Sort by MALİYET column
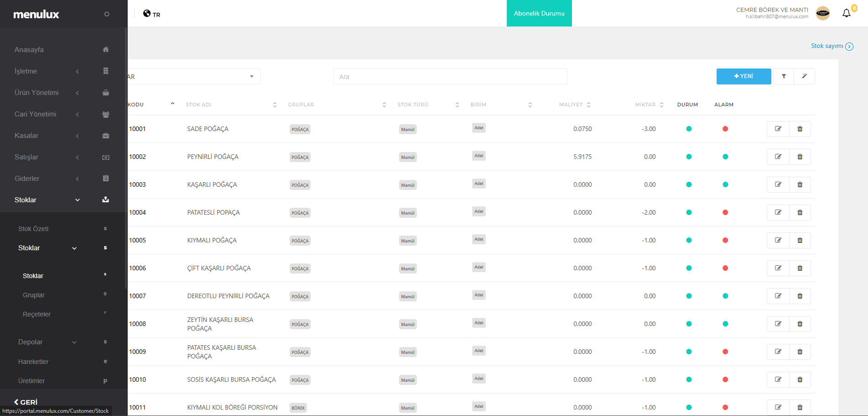This screenshot has width=868, height=416. coord(575,105)
